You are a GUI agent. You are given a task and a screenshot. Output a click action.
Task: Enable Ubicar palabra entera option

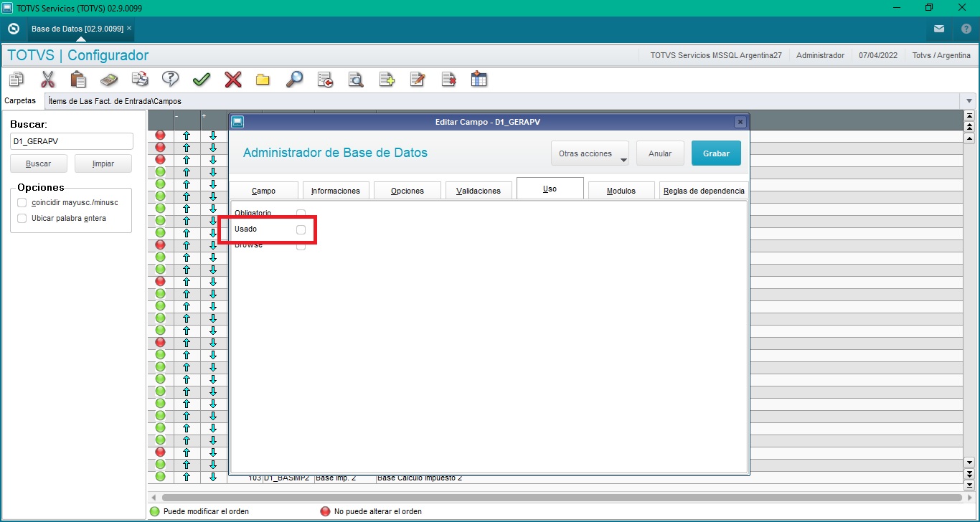pyautogui.click(x=22, y=218)
